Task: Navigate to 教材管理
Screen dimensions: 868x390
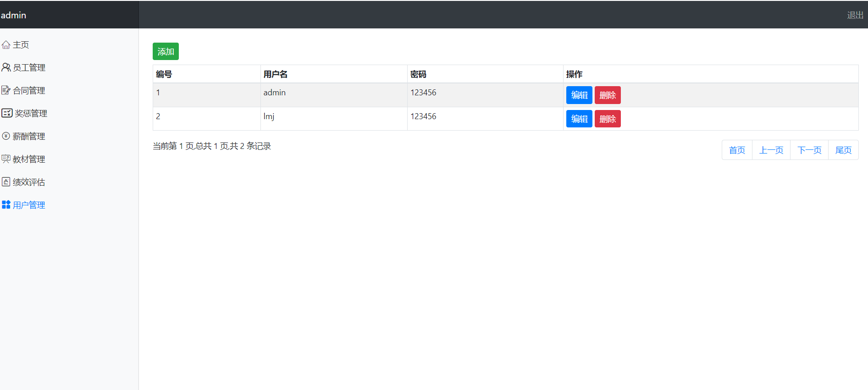Action: coord(29,159)
